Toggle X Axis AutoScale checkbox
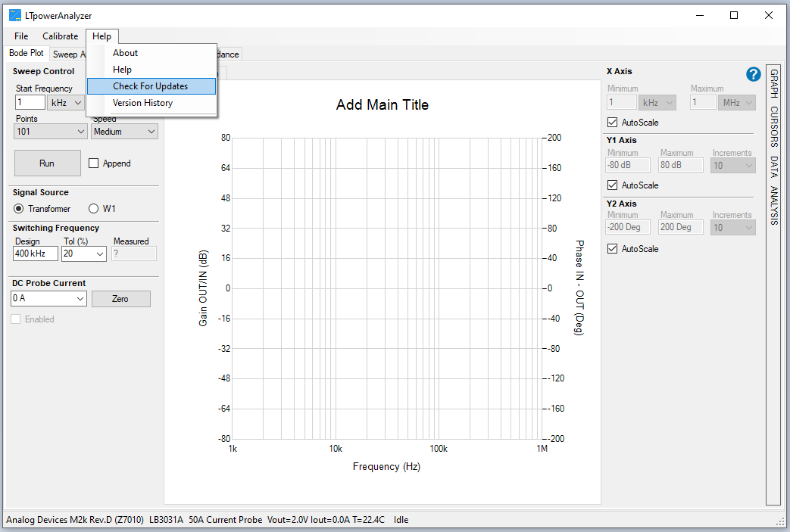 click(x=613, y=123)
